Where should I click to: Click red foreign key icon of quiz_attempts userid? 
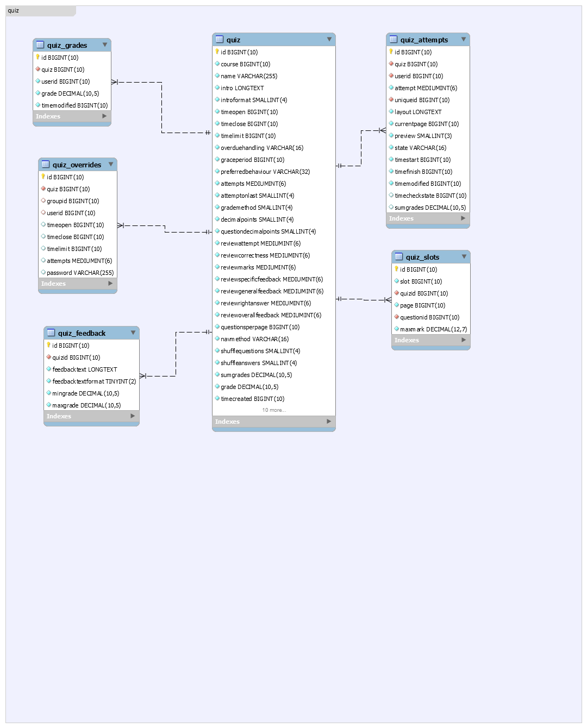391,76
